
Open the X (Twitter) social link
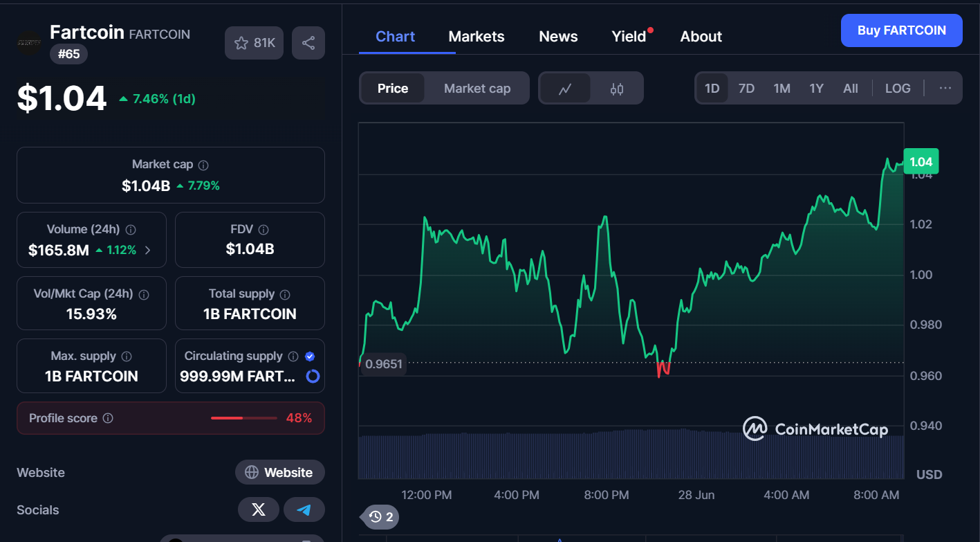pos(259,510)
